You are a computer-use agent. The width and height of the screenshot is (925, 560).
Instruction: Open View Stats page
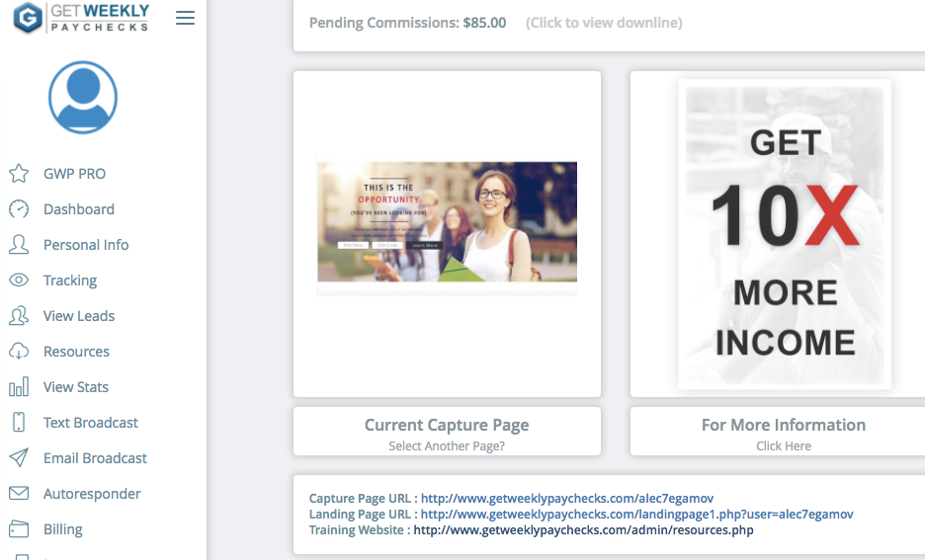76,387
